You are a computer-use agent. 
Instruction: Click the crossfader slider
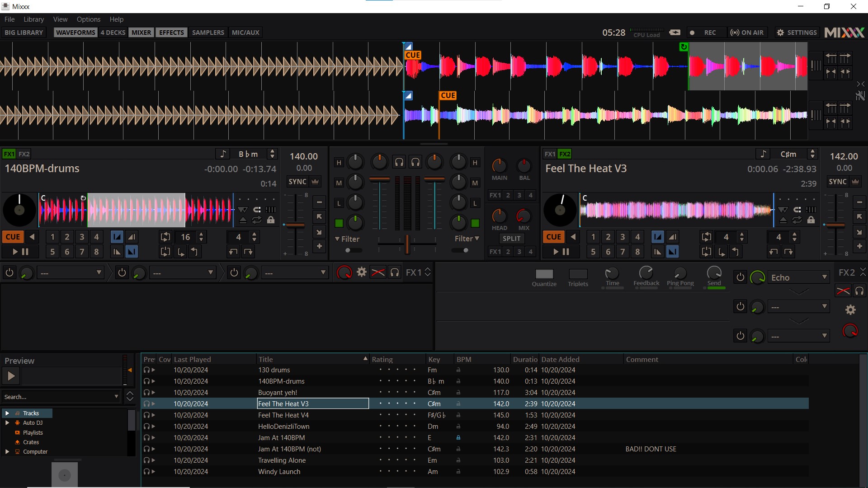click(407, 244)
